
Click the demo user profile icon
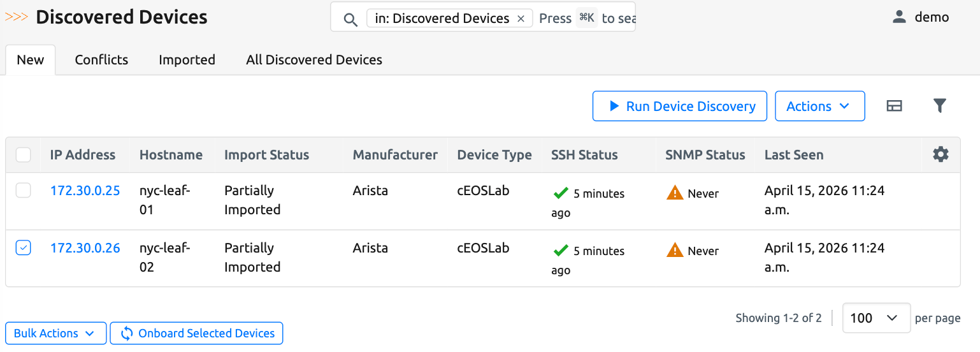pyautogui.click(x=899, y=17)
